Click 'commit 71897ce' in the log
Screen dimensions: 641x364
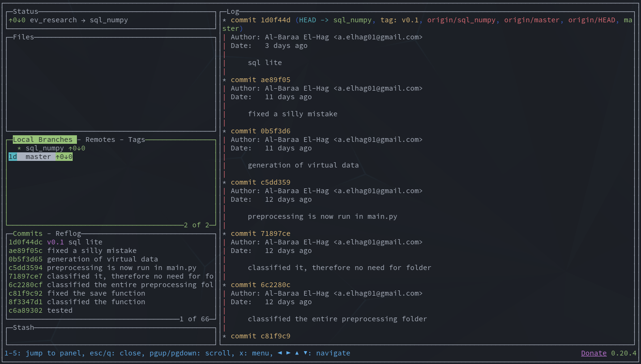tap(261, 233)
